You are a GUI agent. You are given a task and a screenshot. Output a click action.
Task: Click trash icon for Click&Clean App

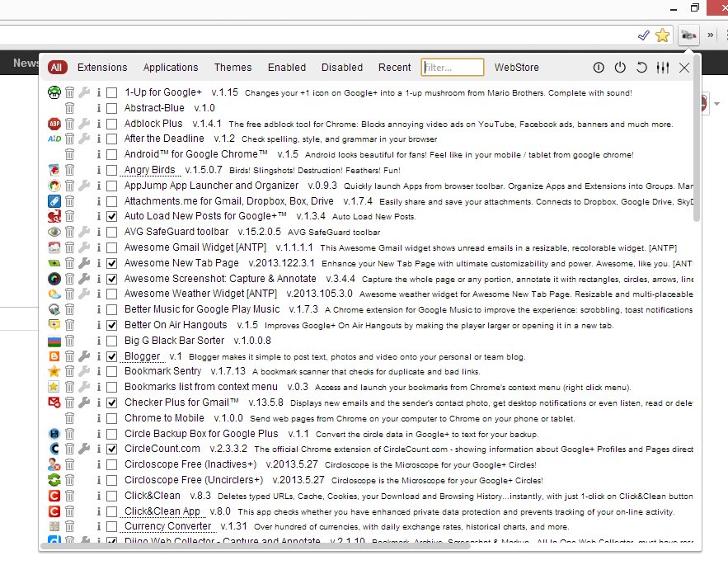pos(69,511)
